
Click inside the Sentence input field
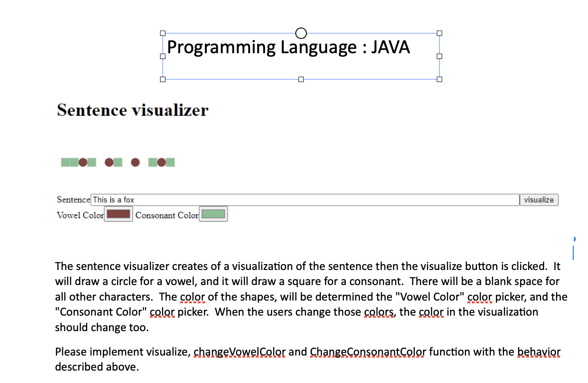click(266, 199)
